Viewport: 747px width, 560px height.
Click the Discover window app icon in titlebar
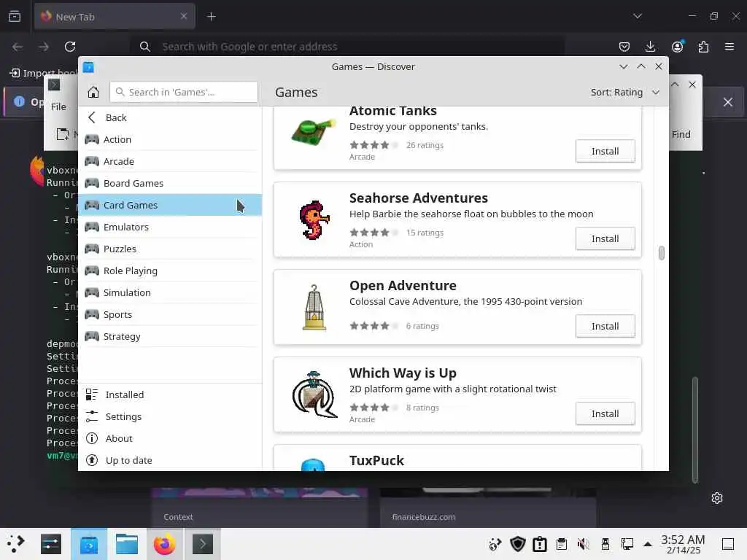click(x=88, y=67)
